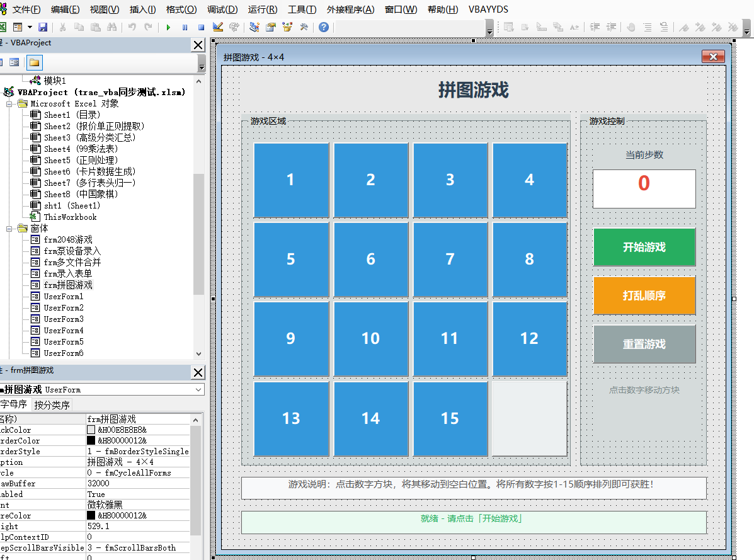
Task: Run the UserForm with the Run button
Action: pos(168,26)
